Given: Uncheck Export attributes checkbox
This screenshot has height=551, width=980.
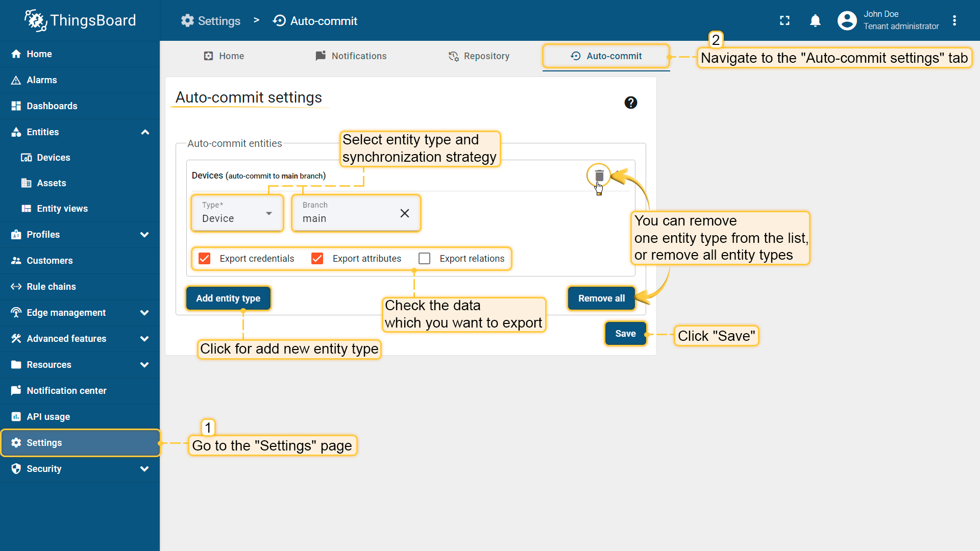Looking at the screenshot, I should point(317,259).
